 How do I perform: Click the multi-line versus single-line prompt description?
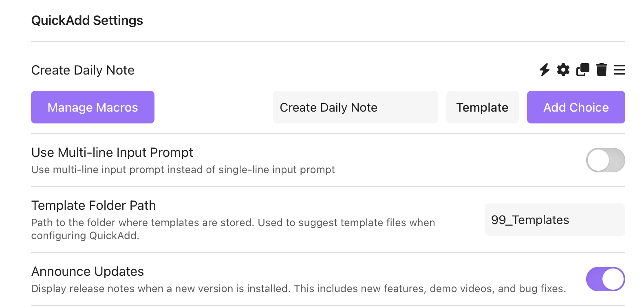tap(183, 169)
